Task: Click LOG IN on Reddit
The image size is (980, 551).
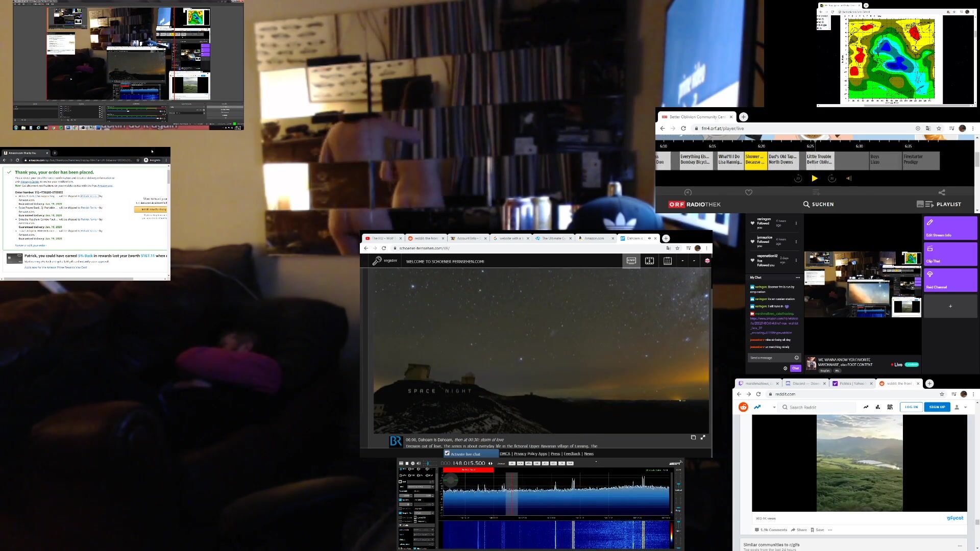Action: [911, 407]
